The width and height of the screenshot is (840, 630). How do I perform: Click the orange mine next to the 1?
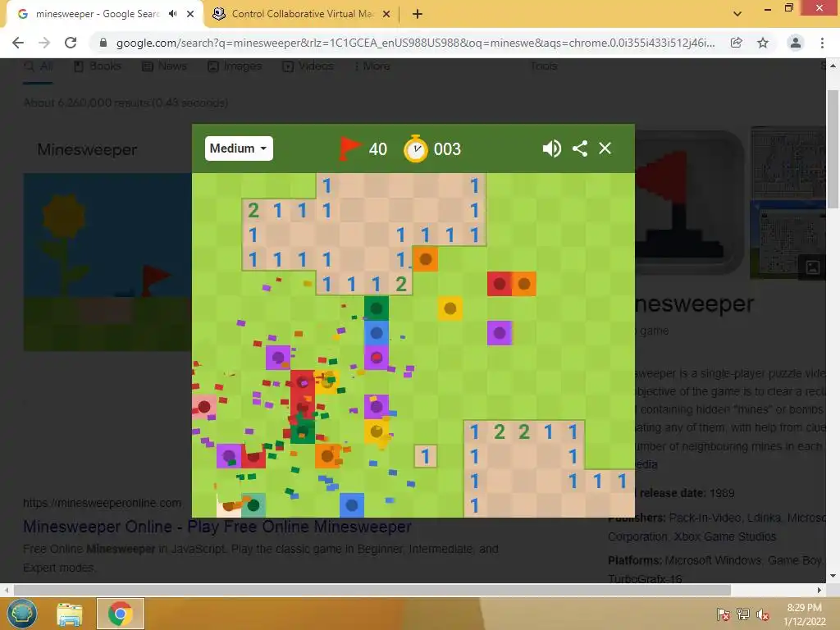click(x=426, y=259)
